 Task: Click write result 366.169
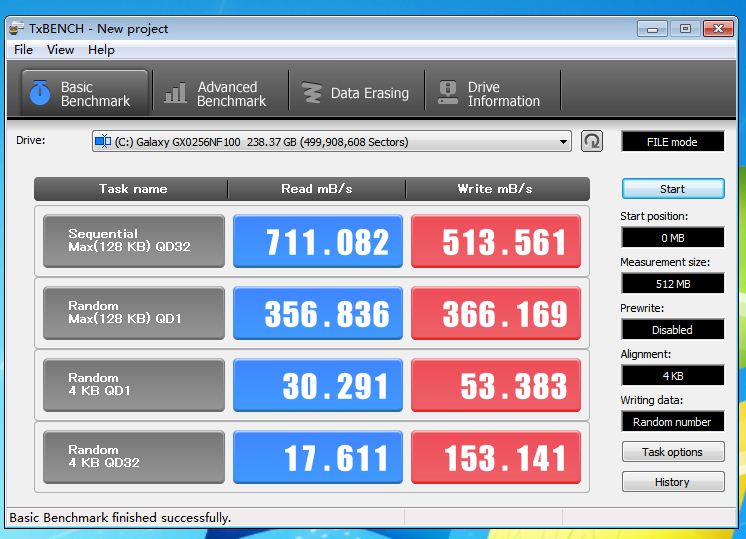[496, 313]
